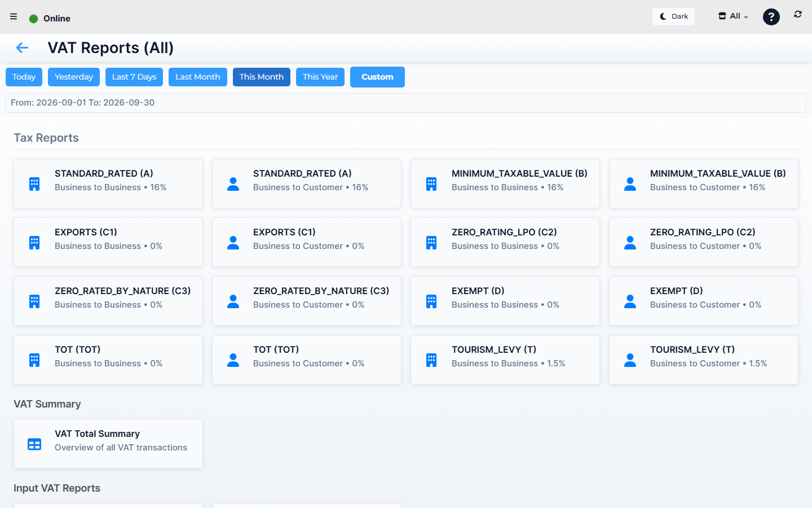Open VAT Total Summary report
The width and height of the screenshot is (812, 508).
[x=108, y=444]
